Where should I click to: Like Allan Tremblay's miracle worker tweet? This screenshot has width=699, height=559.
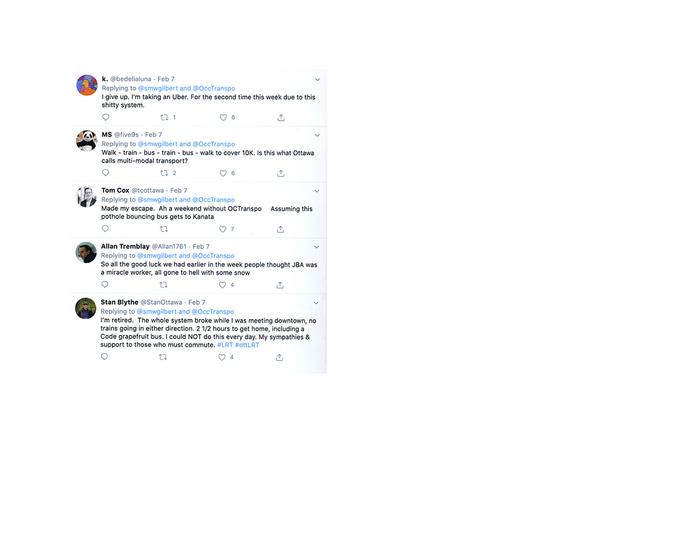[222, 284]
